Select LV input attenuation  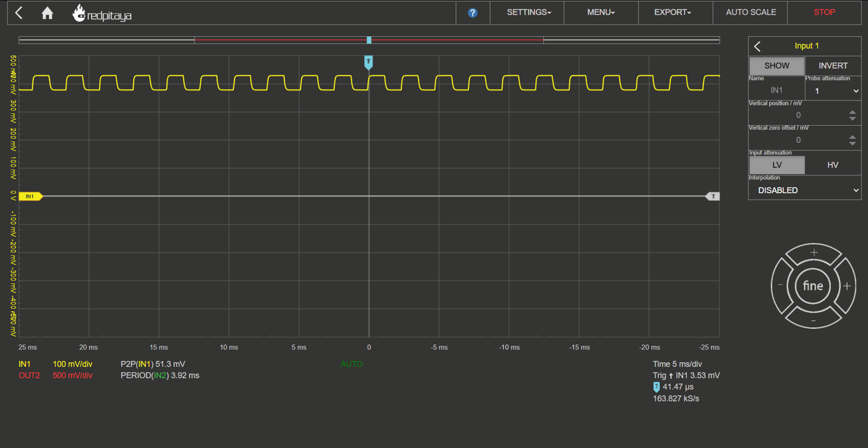[776, 165]
